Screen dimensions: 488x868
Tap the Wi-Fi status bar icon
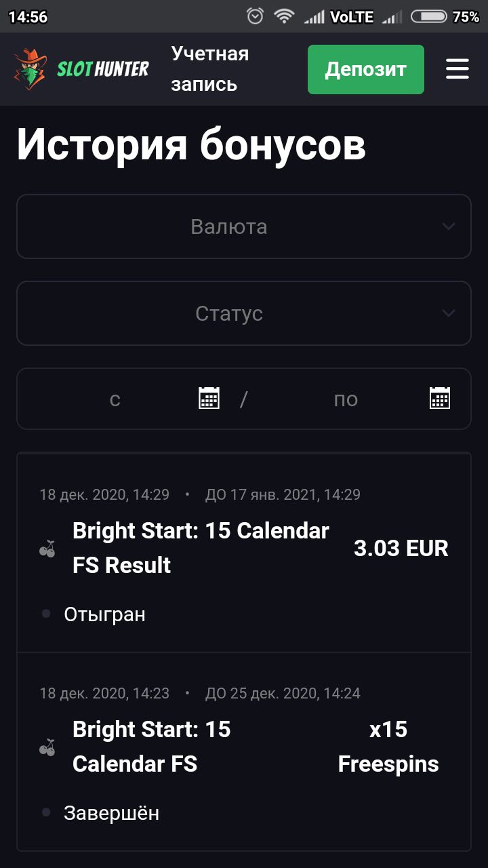click(284, 16)
